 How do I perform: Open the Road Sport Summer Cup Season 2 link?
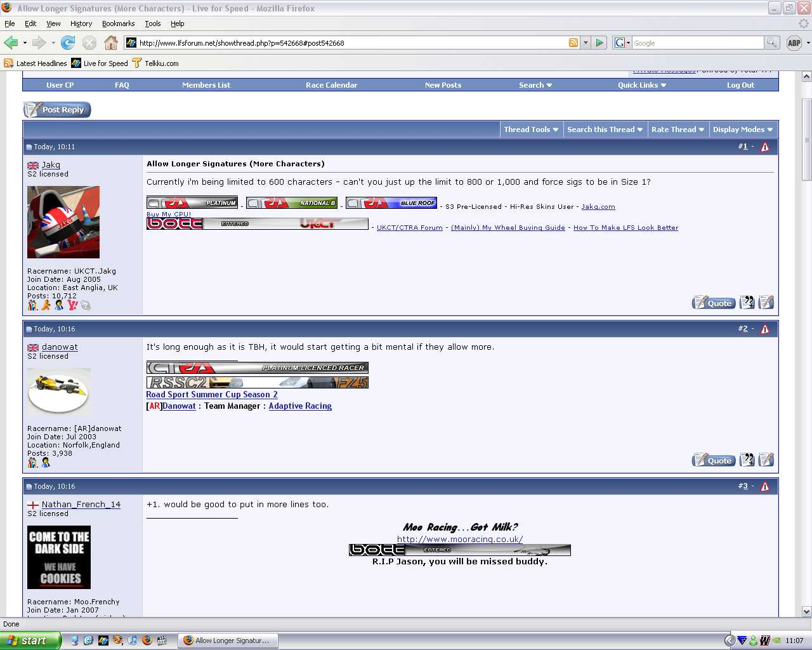[212, 395]
